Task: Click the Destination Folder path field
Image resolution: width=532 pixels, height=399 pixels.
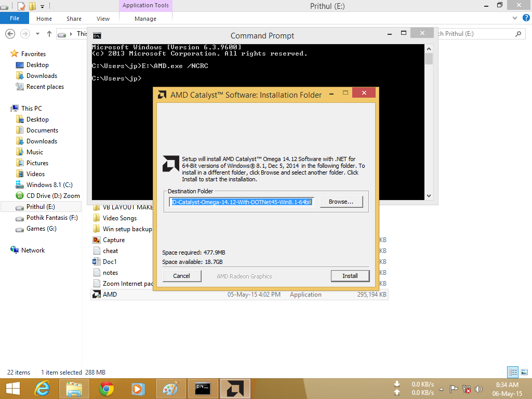Action: 242,202
